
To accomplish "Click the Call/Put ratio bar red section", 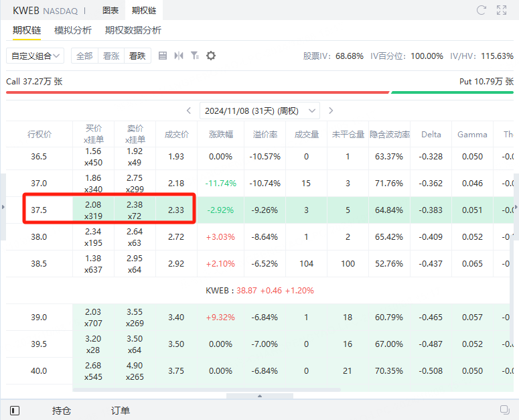I will (x=198, y=92).
